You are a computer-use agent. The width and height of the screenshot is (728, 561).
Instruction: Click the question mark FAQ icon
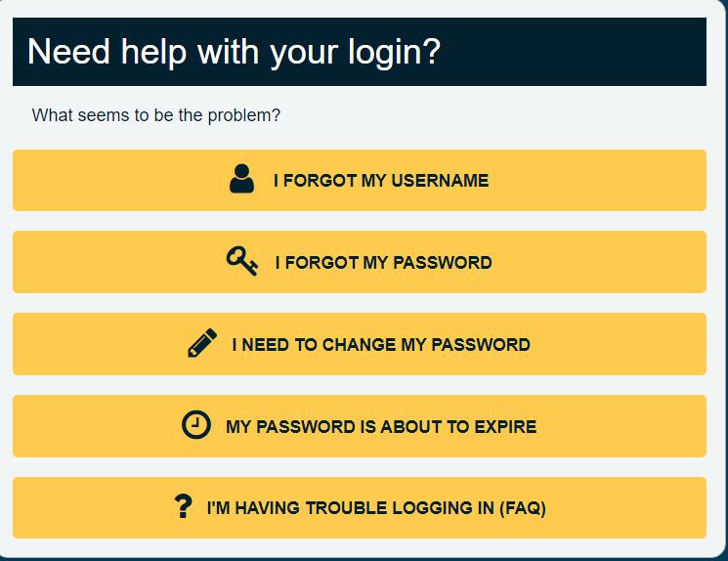click(x=183, y=506)
